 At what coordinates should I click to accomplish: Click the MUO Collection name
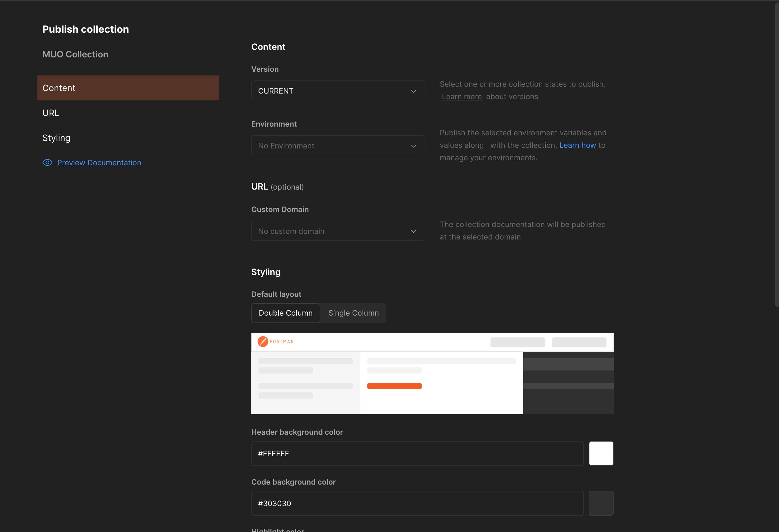pos(75,54)
